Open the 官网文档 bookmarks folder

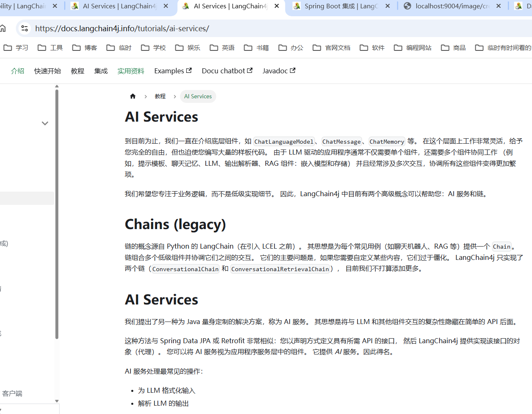(x=337, y=47)
